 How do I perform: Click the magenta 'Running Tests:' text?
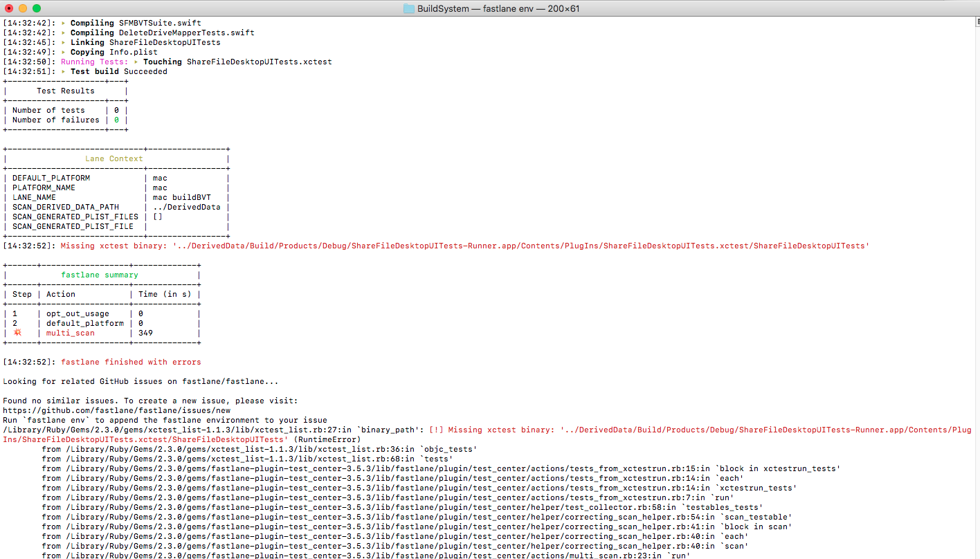(95, 62)
